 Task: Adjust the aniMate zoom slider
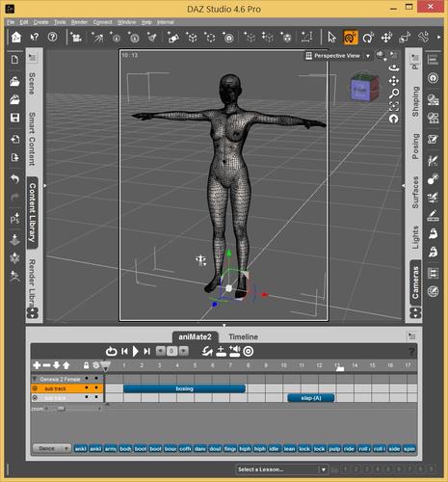[x=61, y=409]
